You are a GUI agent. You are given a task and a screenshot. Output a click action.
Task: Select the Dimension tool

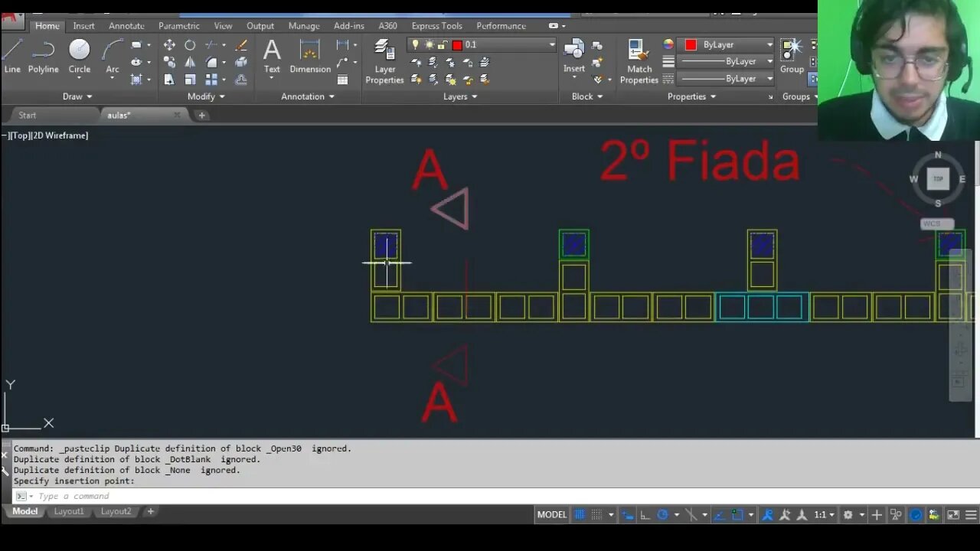click(310, 57)
